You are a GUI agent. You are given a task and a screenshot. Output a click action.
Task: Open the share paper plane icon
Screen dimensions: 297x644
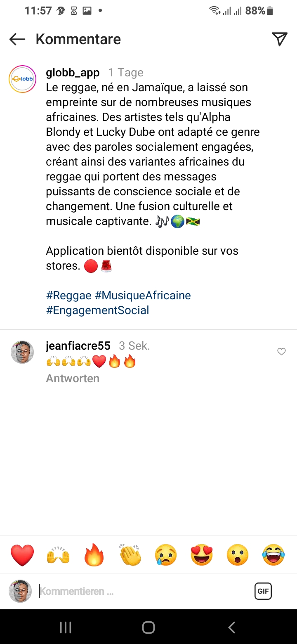click(279, 39)
